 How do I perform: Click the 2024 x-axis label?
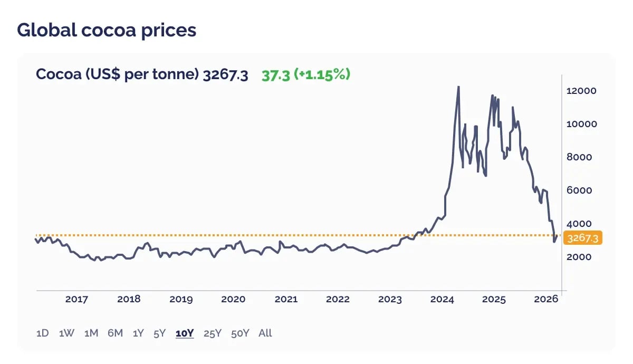pyautogui.click(x=442, y=299)
